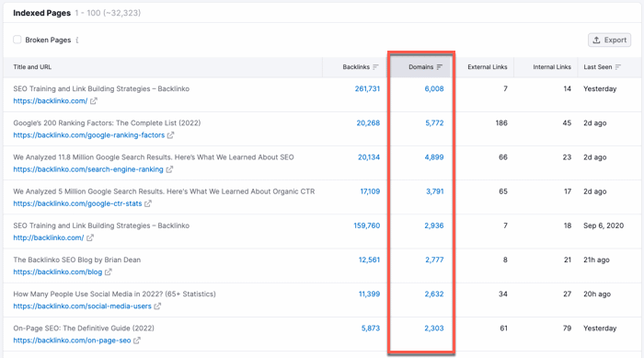Open external link icon beside on-page-seo URL
This screenshot has height=358, width=644.
point(137,341)
